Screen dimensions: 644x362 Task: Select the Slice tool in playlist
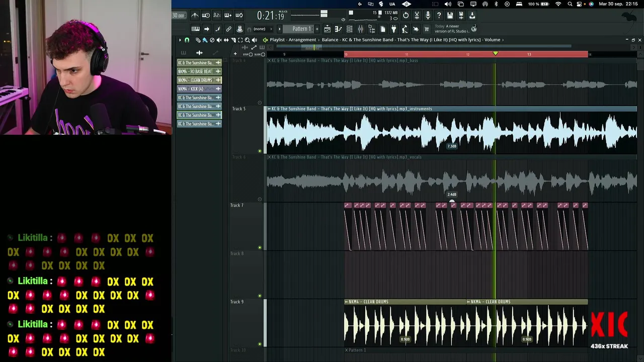coord(233,40)
